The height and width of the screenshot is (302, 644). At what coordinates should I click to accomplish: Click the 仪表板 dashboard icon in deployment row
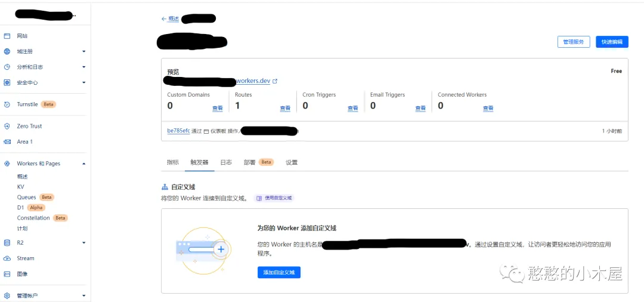(x=206, y=131)
